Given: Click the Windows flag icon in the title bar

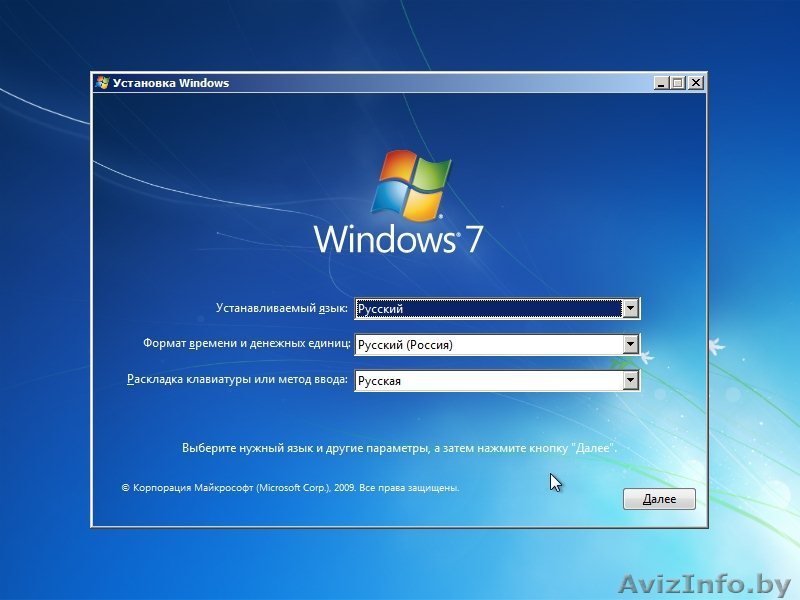Looking at the screenshot, I should [101, 83].
